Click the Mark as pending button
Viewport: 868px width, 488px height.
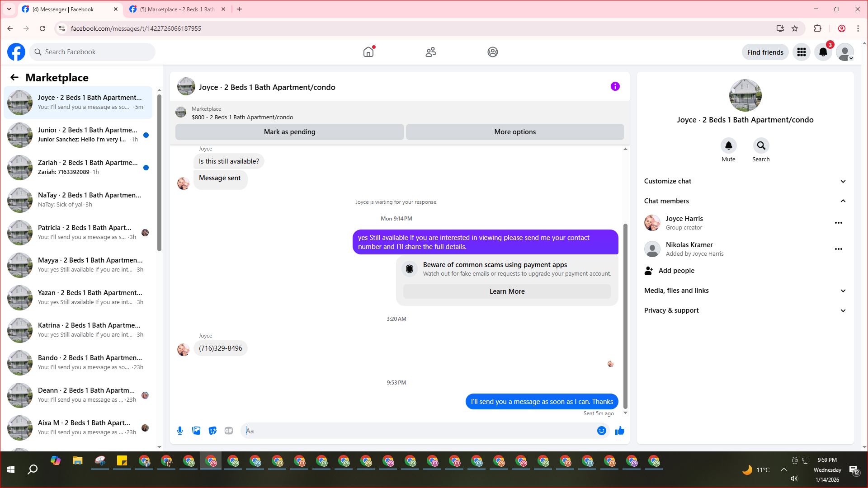tap(289, 132)
